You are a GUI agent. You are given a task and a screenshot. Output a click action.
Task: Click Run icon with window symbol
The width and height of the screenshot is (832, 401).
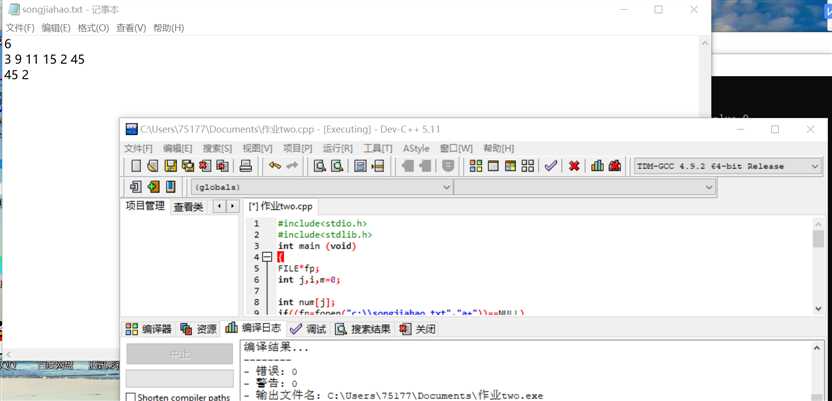(493, 166)
